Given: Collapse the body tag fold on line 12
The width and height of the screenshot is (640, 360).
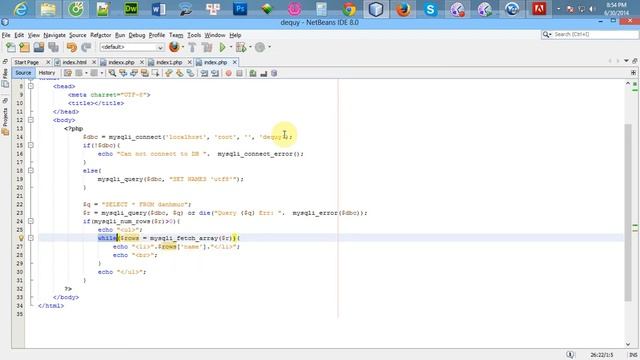Looking at the screenshot, I should (31, 120).
